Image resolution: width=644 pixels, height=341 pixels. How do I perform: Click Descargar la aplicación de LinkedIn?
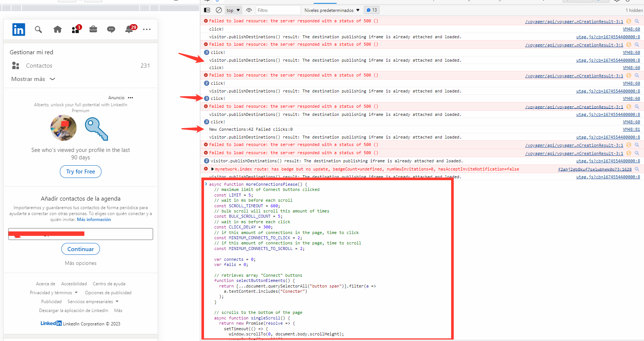point(74,311)
